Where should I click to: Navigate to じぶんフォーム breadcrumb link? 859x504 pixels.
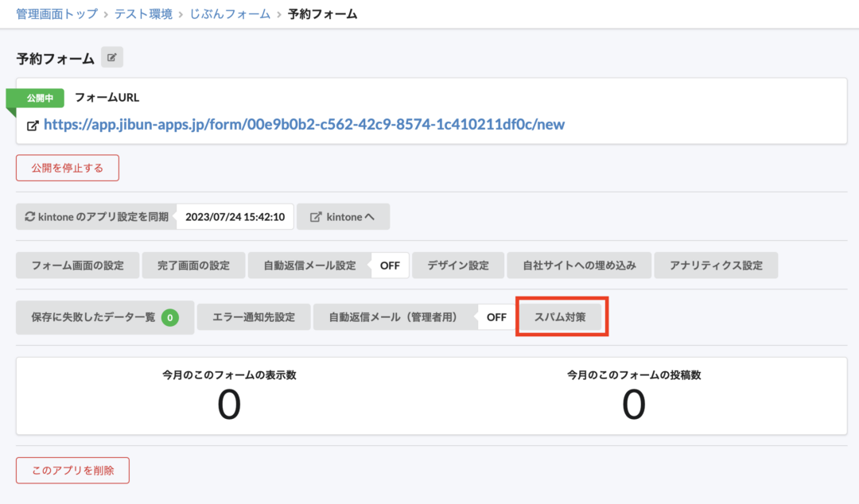[x=230, y=14]
